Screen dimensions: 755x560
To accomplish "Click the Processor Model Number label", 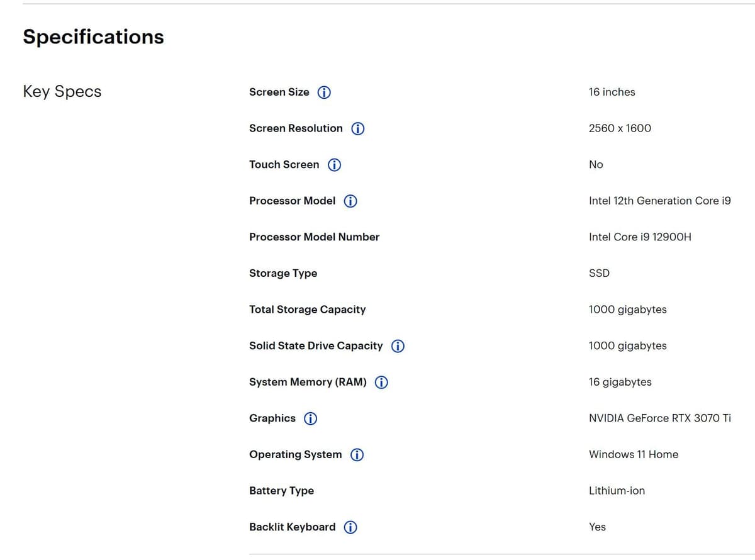I will coord(314,237).
